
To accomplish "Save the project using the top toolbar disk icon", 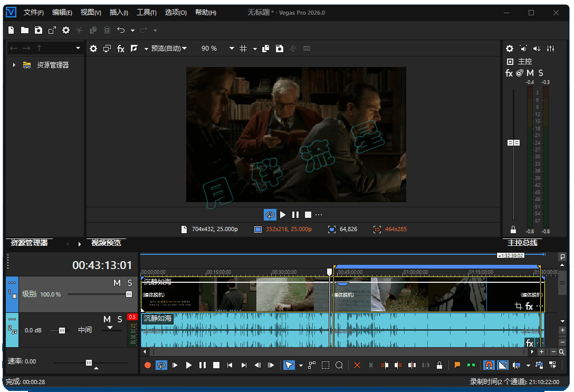I will (39, 31).
